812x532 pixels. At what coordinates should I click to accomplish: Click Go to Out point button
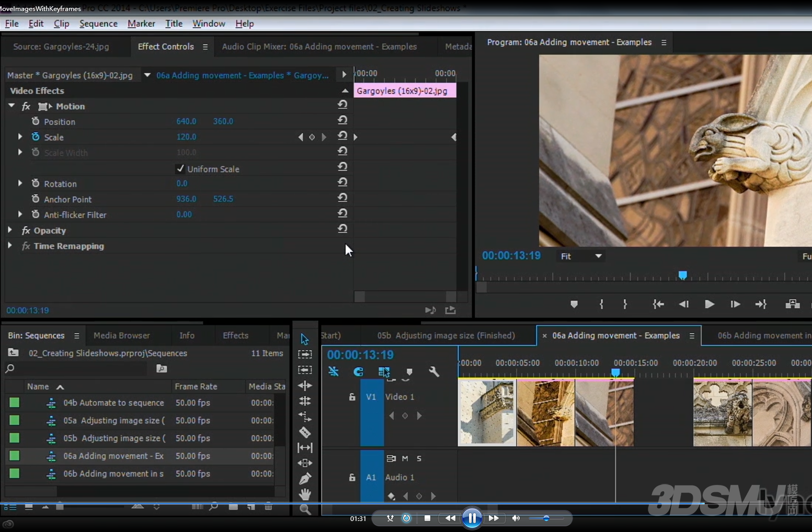pyautogui.click(x=761, y=304)
